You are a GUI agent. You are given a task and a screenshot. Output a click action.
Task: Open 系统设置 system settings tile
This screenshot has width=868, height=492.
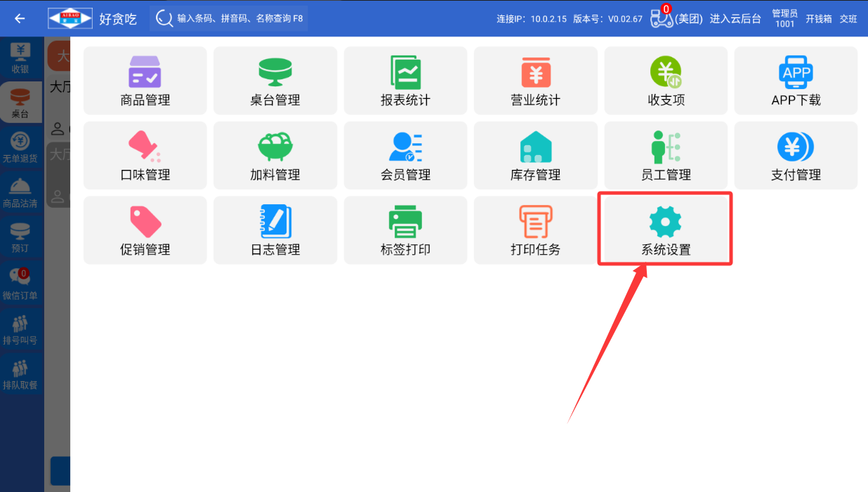665,230
